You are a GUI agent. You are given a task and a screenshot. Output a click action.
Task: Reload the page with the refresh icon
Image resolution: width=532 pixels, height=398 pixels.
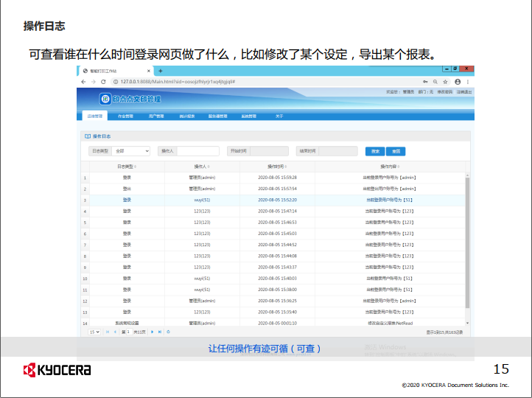[x=102, y=80]
